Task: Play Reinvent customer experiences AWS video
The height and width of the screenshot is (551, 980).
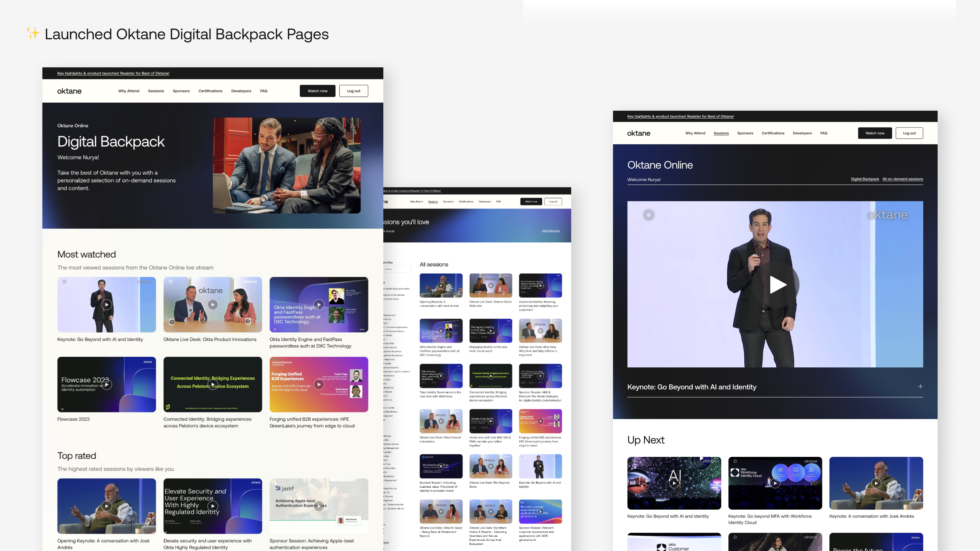Action: coord(540,511)
